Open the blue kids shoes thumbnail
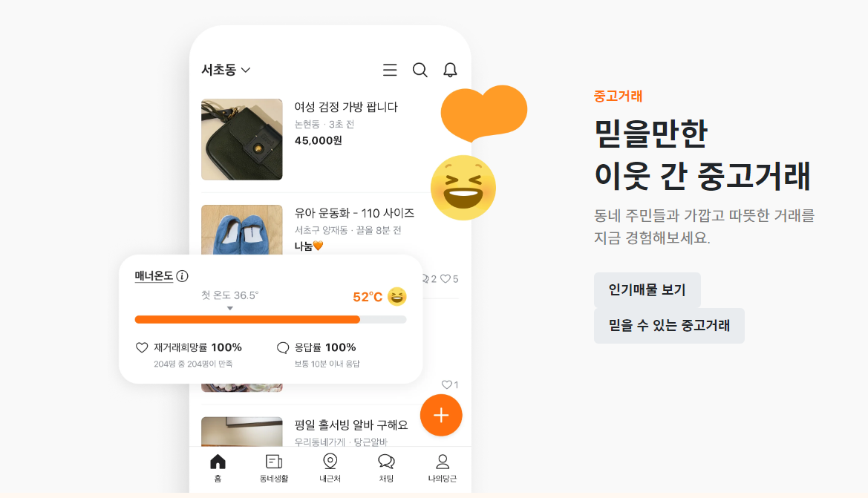The height and width of the screenshot is (498, 868). click(x=242, y=229)
